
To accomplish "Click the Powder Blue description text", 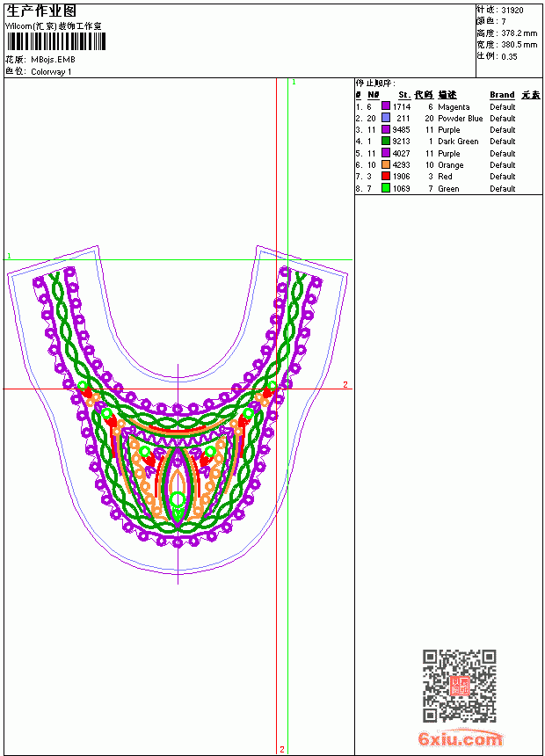I will 460,119.
